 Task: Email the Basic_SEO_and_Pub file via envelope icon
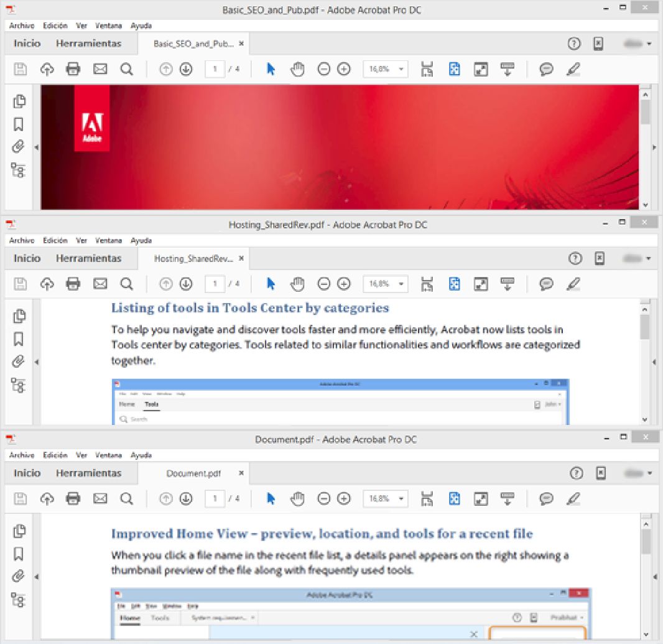point(100,69)
